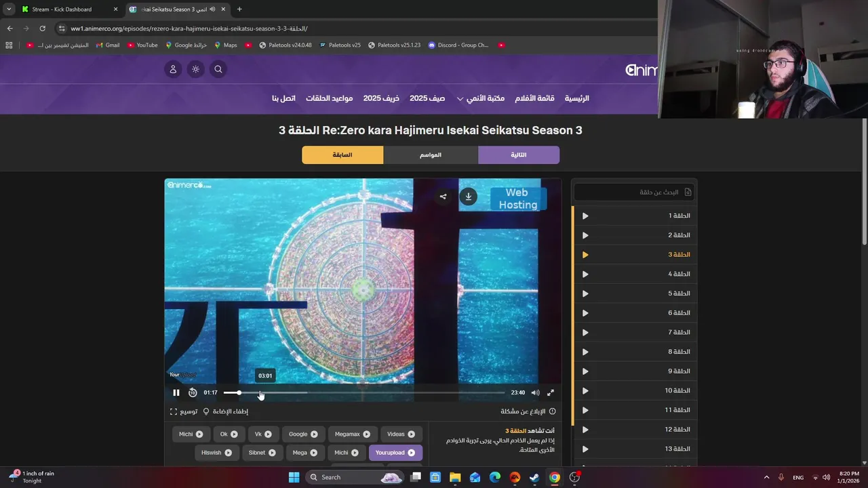Screen dimensions: 868x488
Task: Go back in the browser
Action: 9,28
